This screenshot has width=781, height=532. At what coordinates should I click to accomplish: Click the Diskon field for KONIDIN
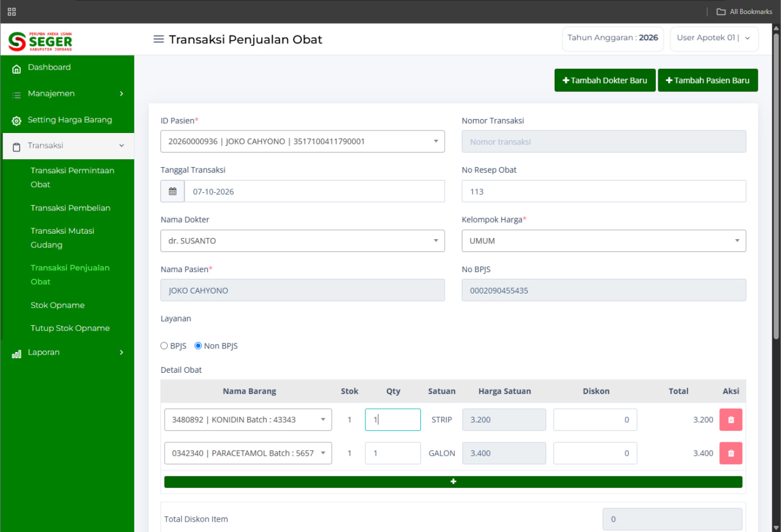click(596, 420)
